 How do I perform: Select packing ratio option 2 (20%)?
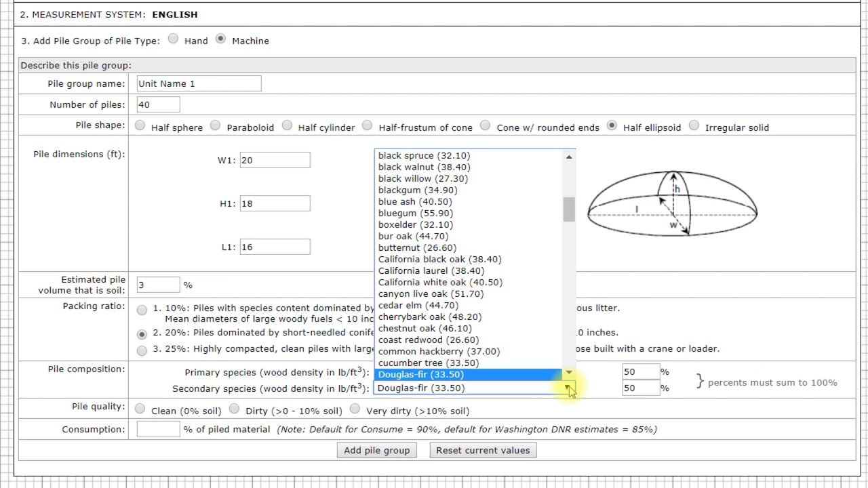[142, 334]
